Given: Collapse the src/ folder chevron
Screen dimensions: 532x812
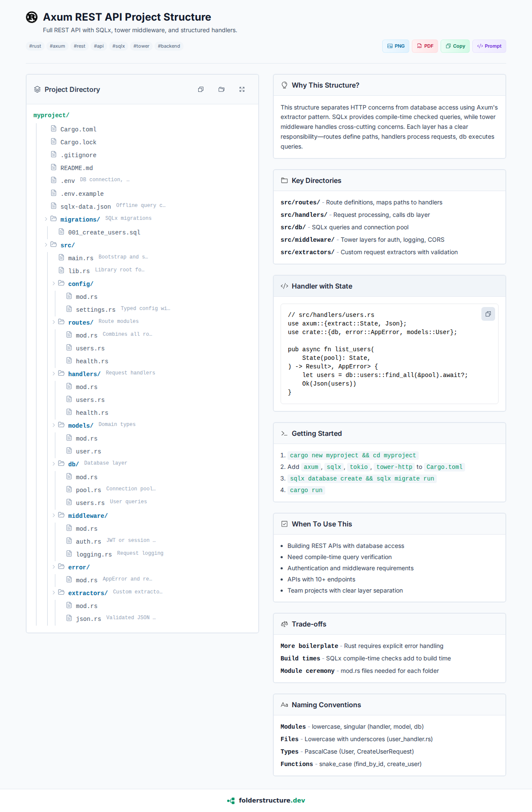Looking at the screenshot, I should (x=46, y=245).
